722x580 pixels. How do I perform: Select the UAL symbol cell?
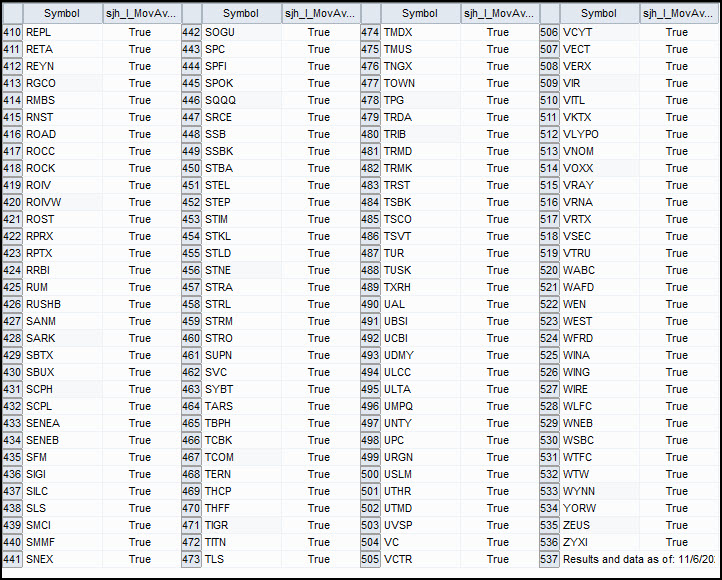point(421,304)
